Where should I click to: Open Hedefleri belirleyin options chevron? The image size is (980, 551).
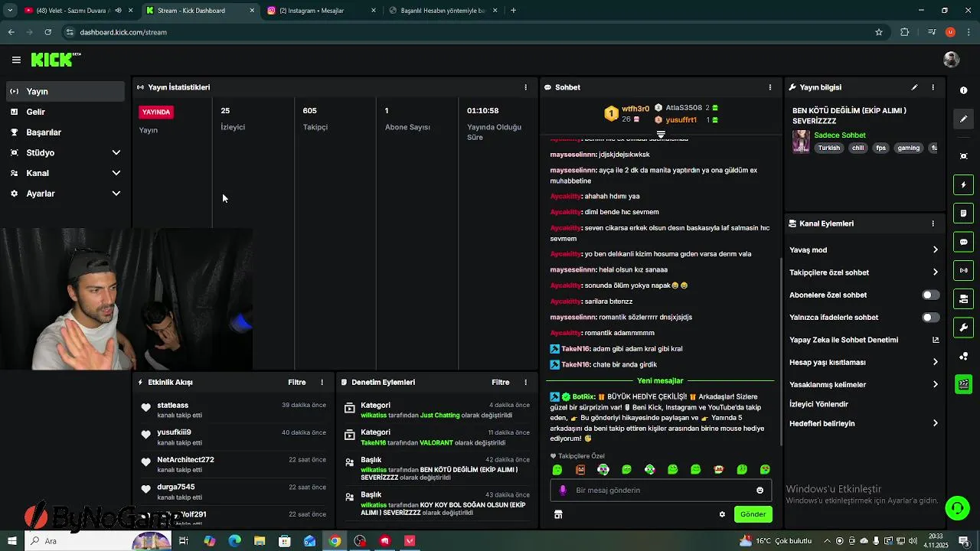[935, 423]
